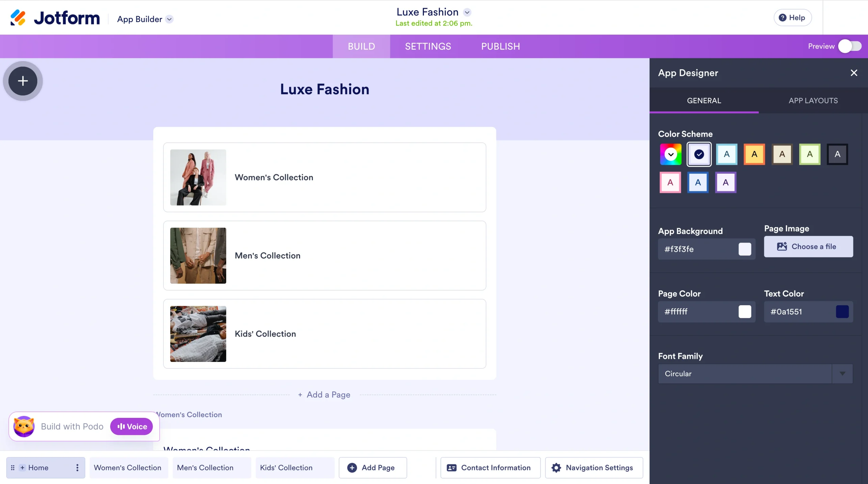Screen dimensions: 868x484
Task: Close the App Designer panel
Action: tap(854, 73)
